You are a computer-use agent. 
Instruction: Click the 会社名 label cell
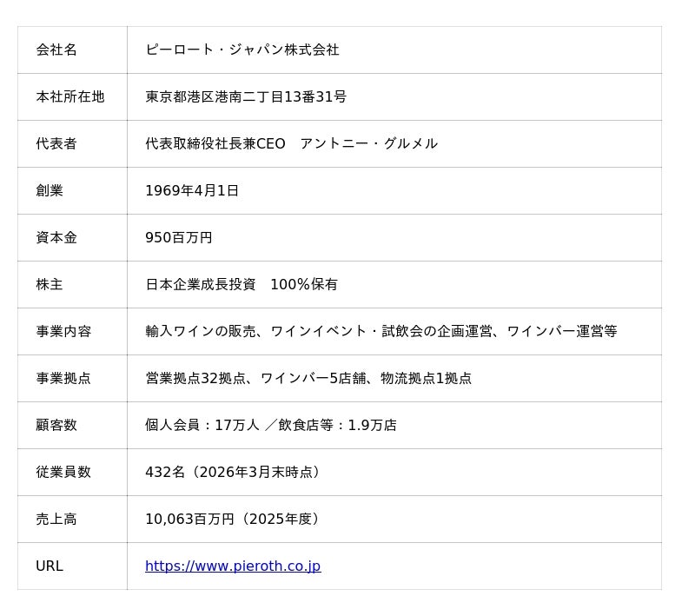pos(72,50)
